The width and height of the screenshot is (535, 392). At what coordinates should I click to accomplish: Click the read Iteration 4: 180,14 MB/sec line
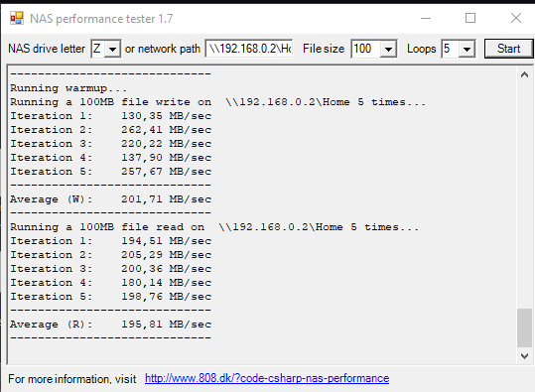point(110,283)
